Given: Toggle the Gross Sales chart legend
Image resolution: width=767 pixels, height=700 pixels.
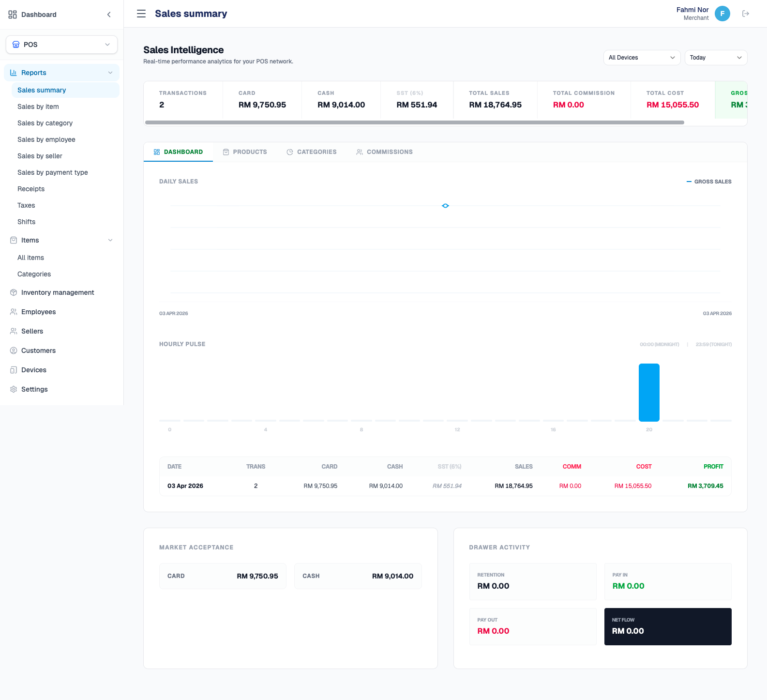Looking at the screenshot, I should point(709,182).
